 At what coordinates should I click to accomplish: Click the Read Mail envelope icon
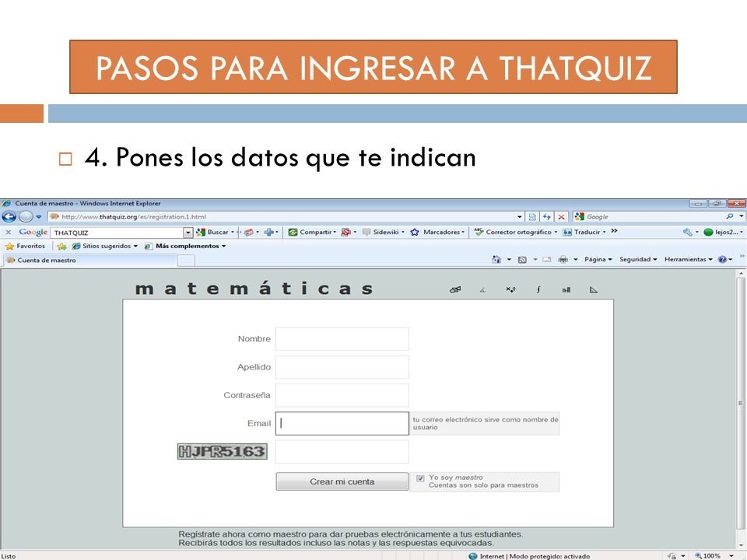pos(547,260)
